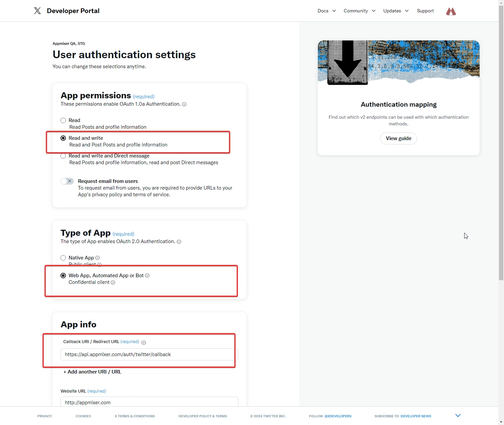Click info icon beside OAuth 2.0 Authentication
The height and width of the screenshot is (425, 504).
click(x=179, y=242)
